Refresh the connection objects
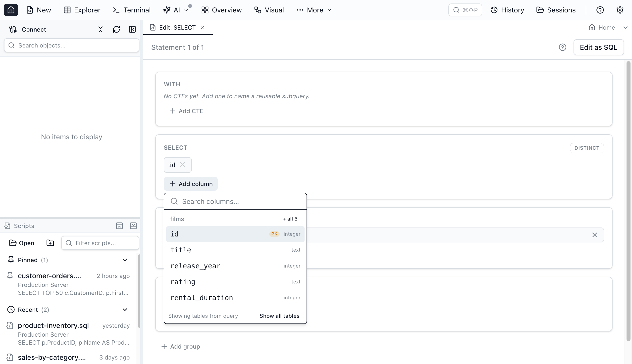The image size is (632, 364). click(x=116, y=30)
